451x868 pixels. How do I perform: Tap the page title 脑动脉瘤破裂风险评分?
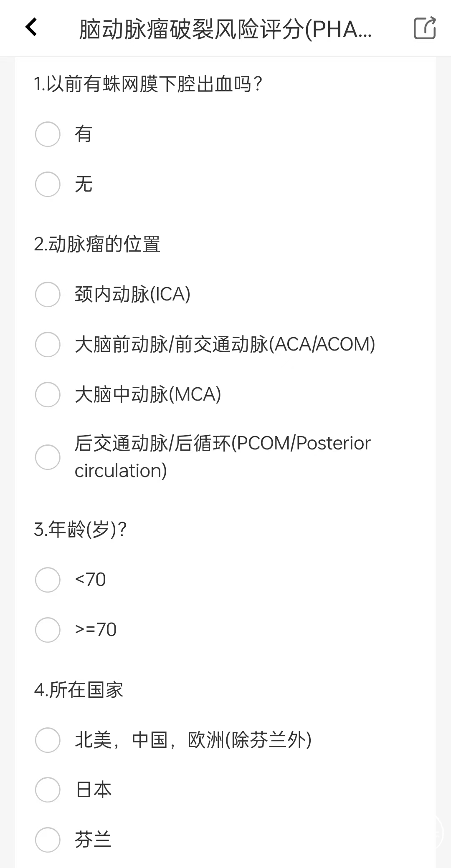point(225,29)
